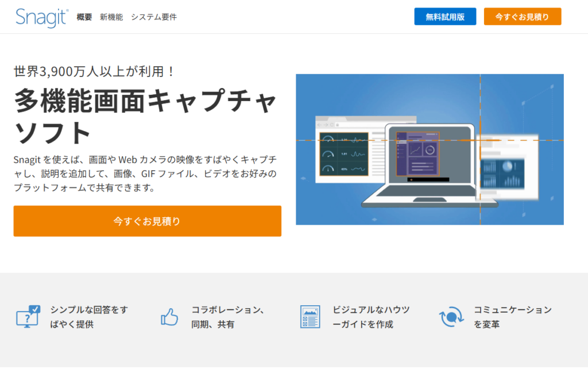Viewport: 588px width, 388px height.
Task: Click the header 今すぐお見積り button
Action: click(x=522, y=17)
